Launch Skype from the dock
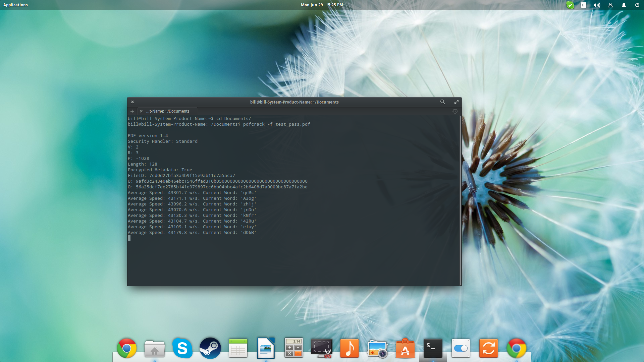The image size is (644, 362). tap(182, 348)
